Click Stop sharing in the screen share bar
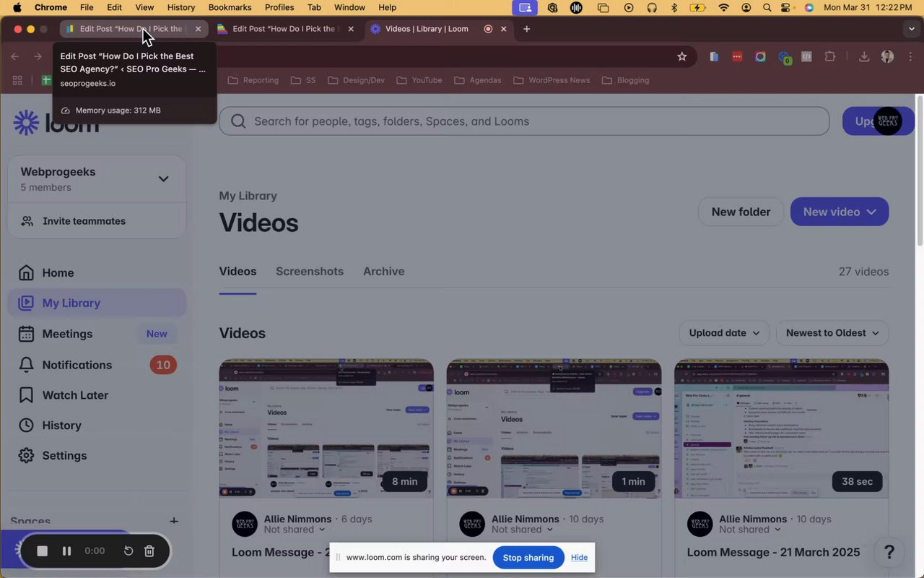 click(528, 558)
